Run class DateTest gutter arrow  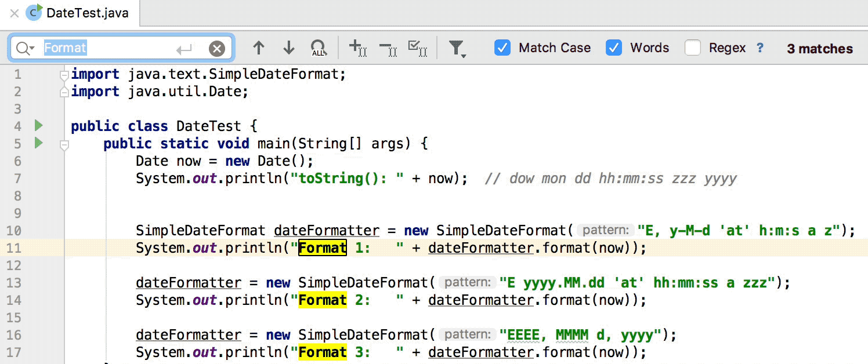click(x=39, y=125)
